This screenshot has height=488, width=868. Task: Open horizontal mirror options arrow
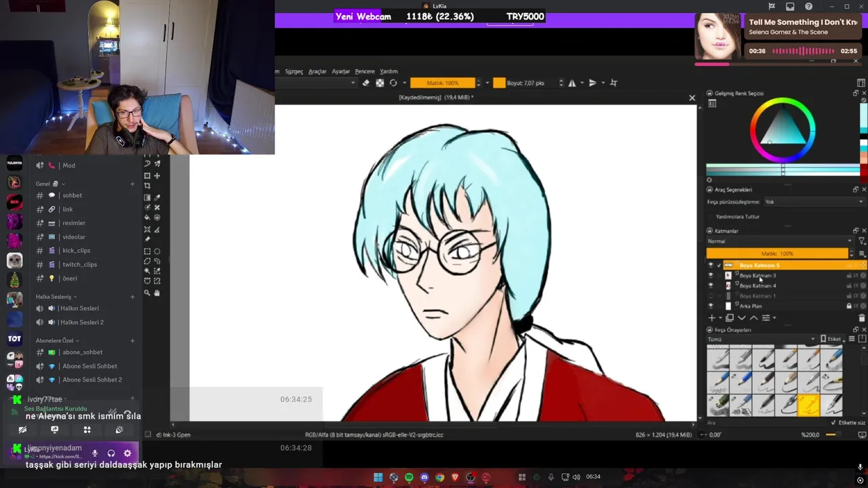pos(581,83)
